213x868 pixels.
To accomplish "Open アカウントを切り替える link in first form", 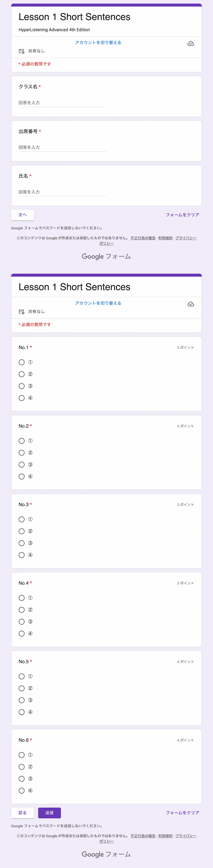I will 98,43.
